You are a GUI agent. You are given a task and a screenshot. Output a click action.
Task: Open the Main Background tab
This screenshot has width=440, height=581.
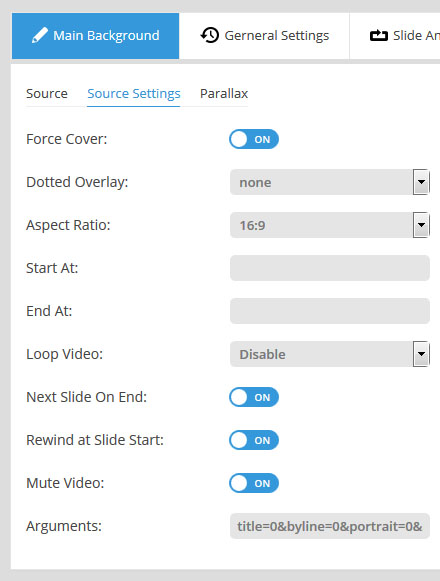[x=95, y=36]
